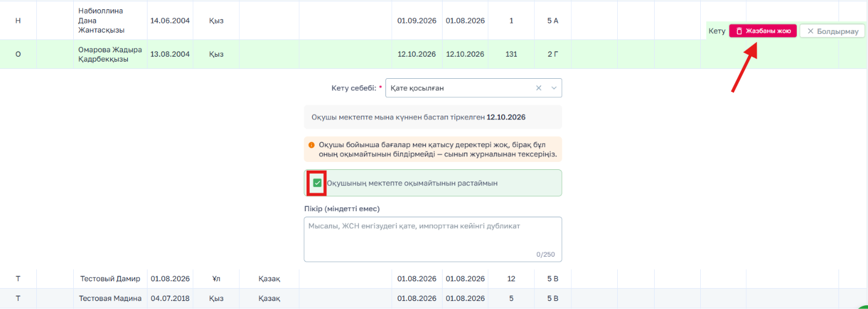Click into the 'Пікір (міндетті емес)' comment textarea
This screenshot has width=868, height=309.
[433, 239]
